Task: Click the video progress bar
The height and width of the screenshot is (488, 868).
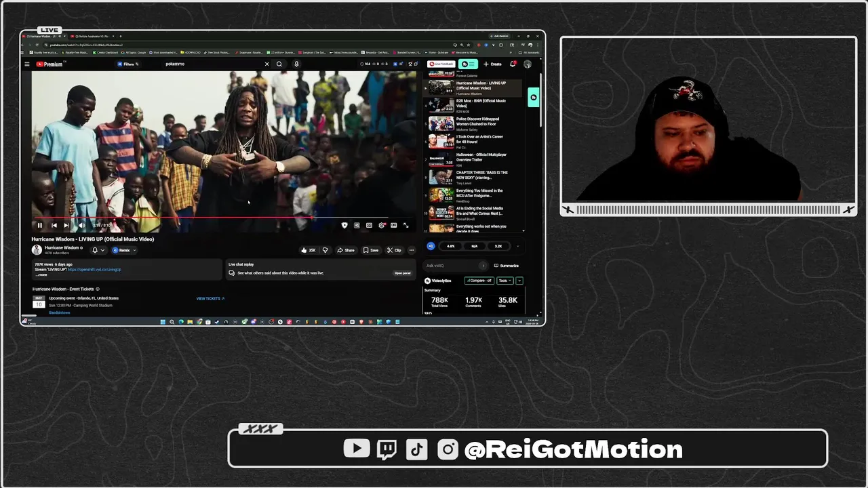Action: click(x=224, y=218)
